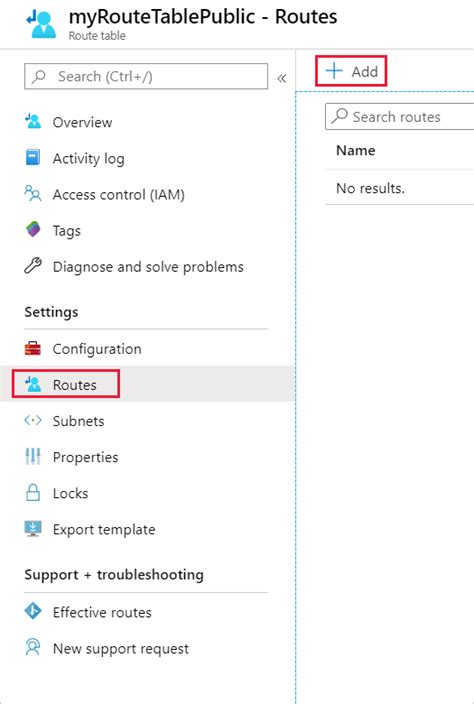The width and height of the screenshot is (474, 704).
Task: Add a new route
Action: point(351,71)
